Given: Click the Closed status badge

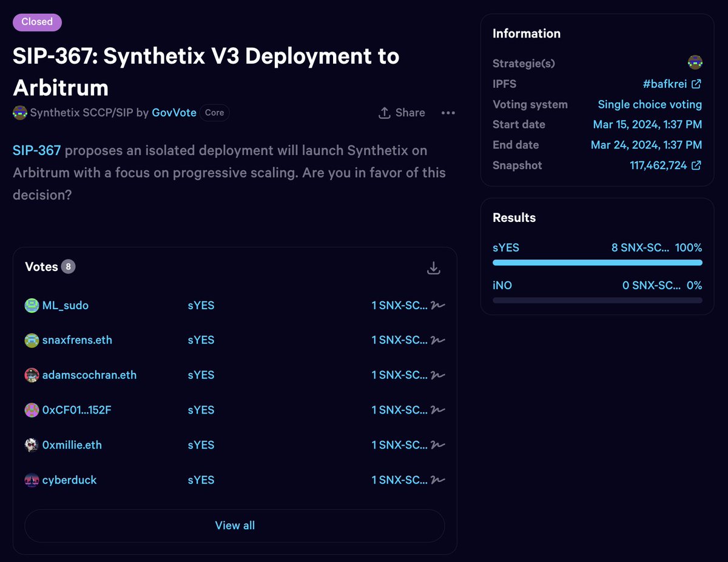Looking at the screenshot, I should click(37, 22).
